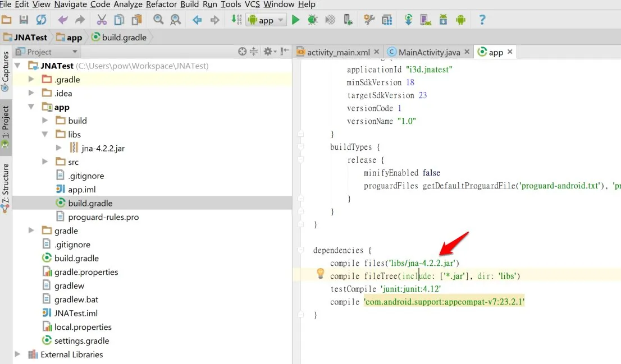
Task: Switch to the activity_main.xml tab
Action: click(x=338, y=52)
